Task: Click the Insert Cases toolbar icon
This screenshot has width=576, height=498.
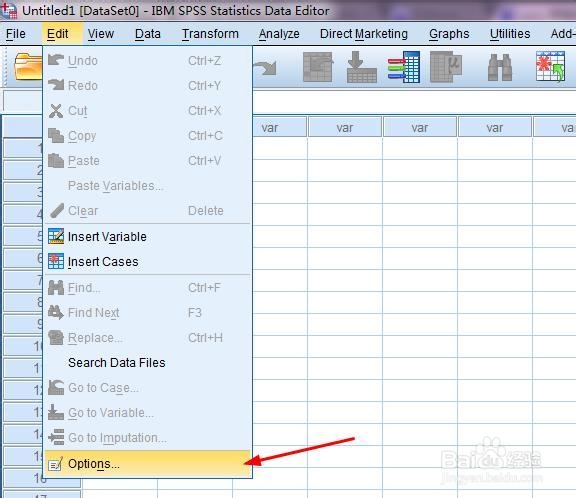Action: point(550,66)
